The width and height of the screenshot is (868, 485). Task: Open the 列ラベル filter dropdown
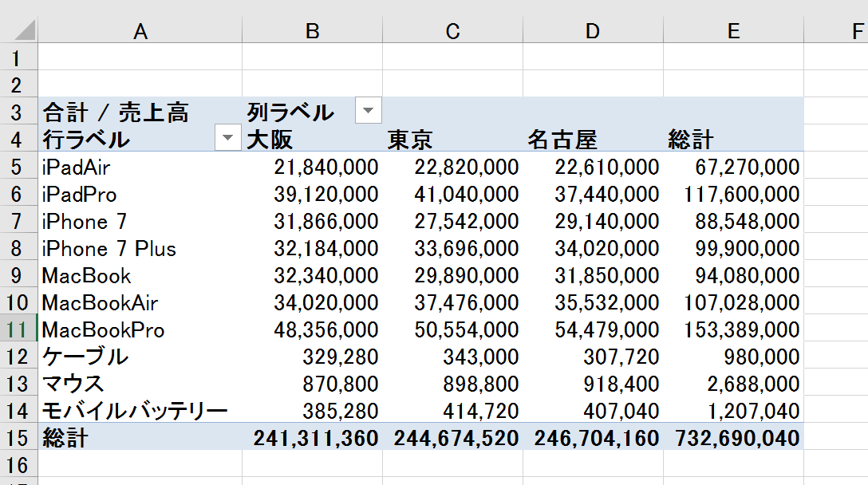pos(368,111)
